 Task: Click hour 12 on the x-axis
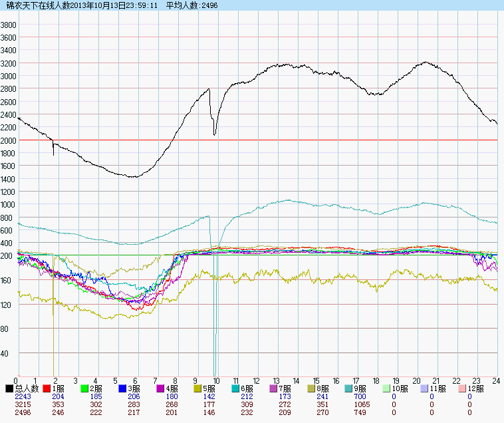click(x=256, y=381)
